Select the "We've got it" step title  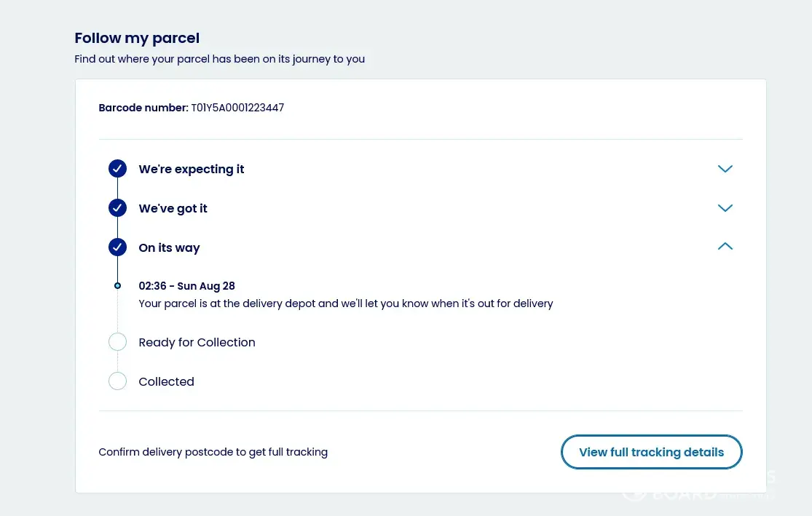(x=173, y=208)
